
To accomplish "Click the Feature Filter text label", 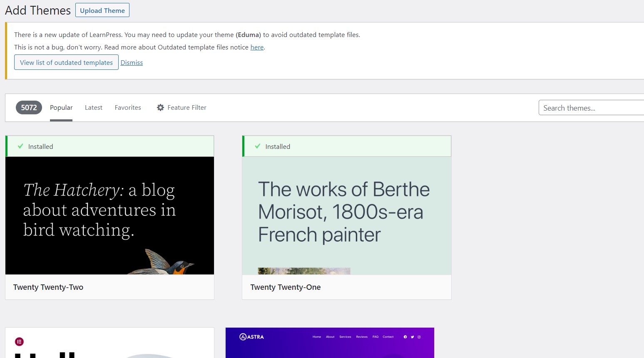I will coord(187,107).
